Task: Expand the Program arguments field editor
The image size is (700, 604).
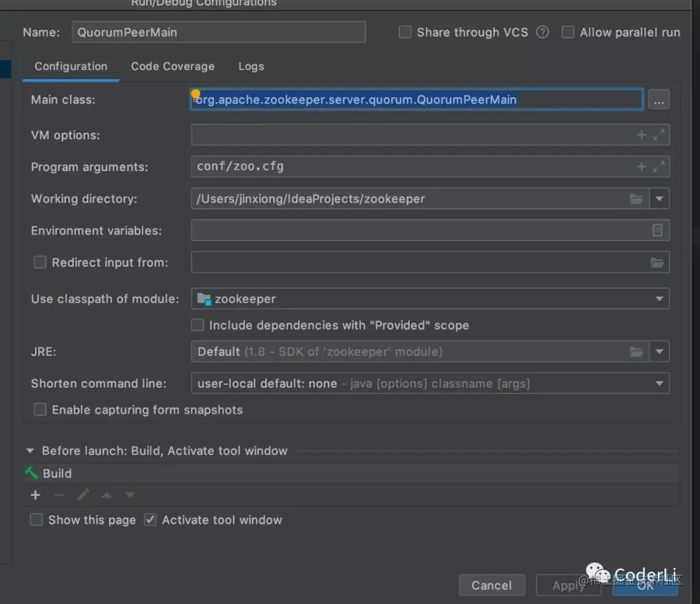Action: point(659,167)
